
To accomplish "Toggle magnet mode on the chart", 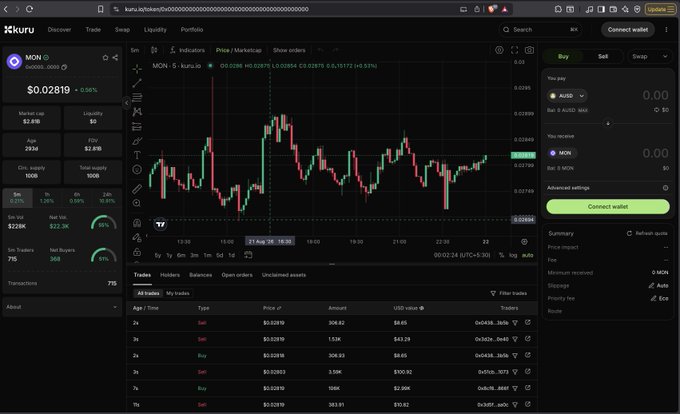I will coord(137,223).
